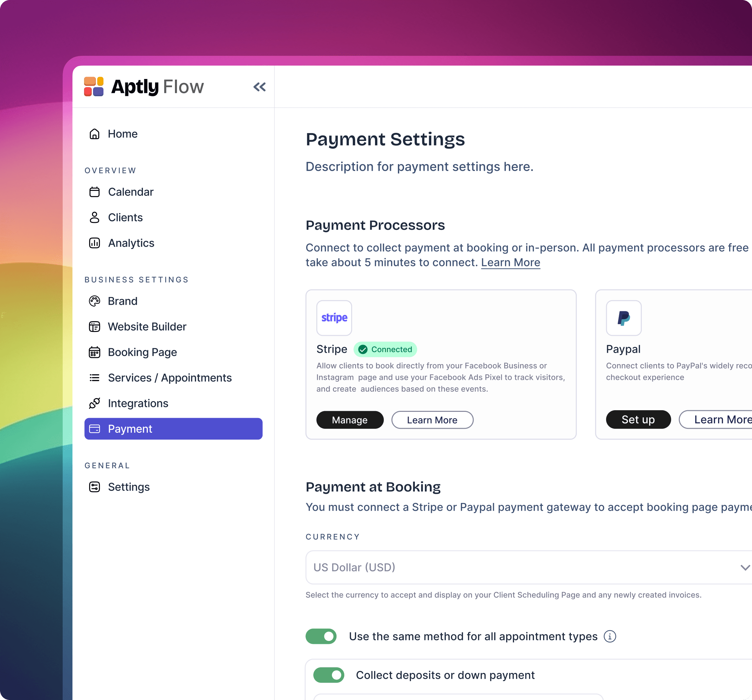The width and height of the screenshot is (752, 700).
Task: Click the Website Builder icon
Action: point(94,327)
